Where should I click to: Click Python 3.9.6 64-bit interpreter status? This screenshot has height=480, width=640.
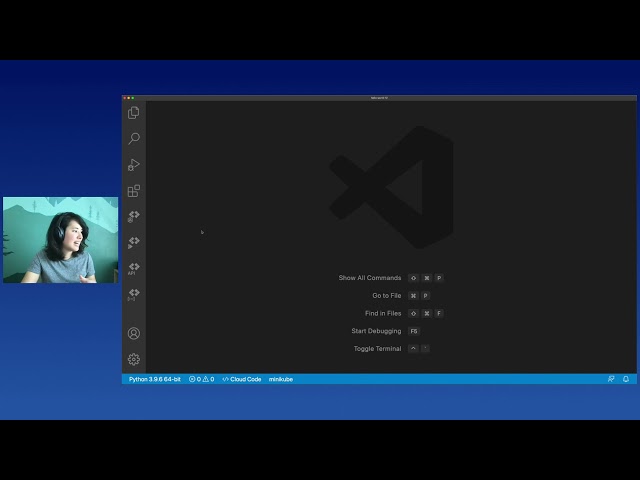click(155, 379)
